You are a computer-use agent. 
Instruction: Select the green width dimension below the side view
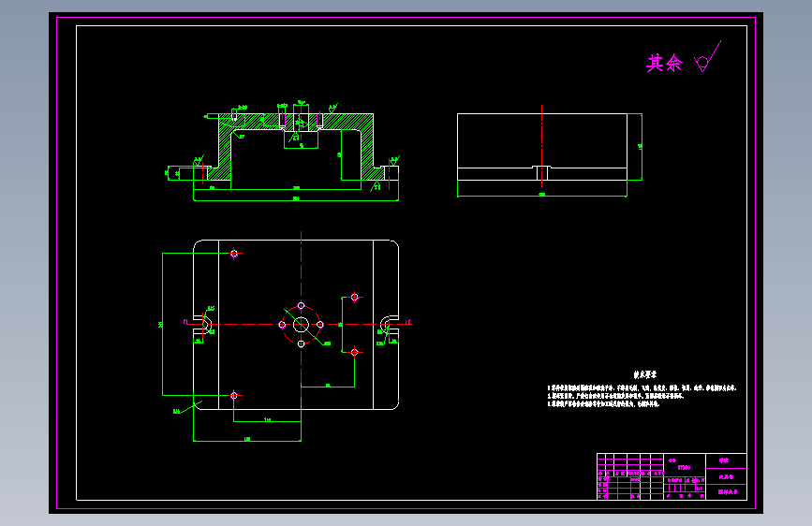(x=542, y=195)
